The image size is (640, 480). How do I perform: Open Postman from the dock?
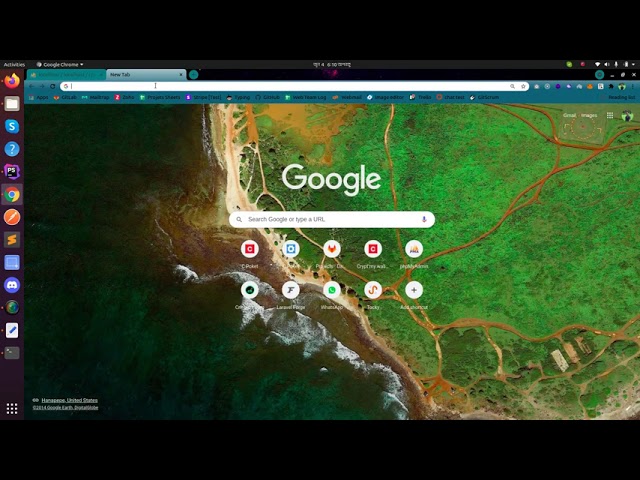coord(12,217)
